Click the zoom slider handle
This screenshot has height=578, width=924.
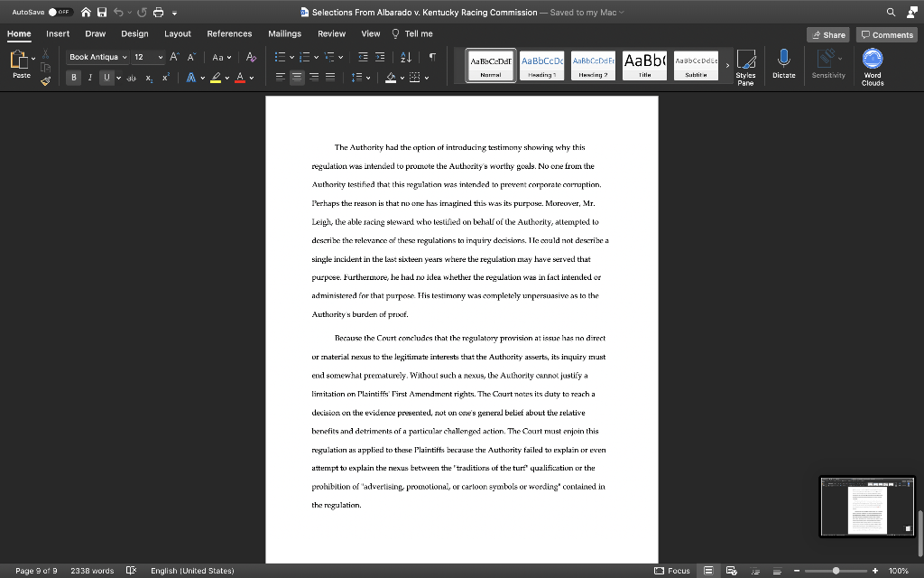pos(836,571)
